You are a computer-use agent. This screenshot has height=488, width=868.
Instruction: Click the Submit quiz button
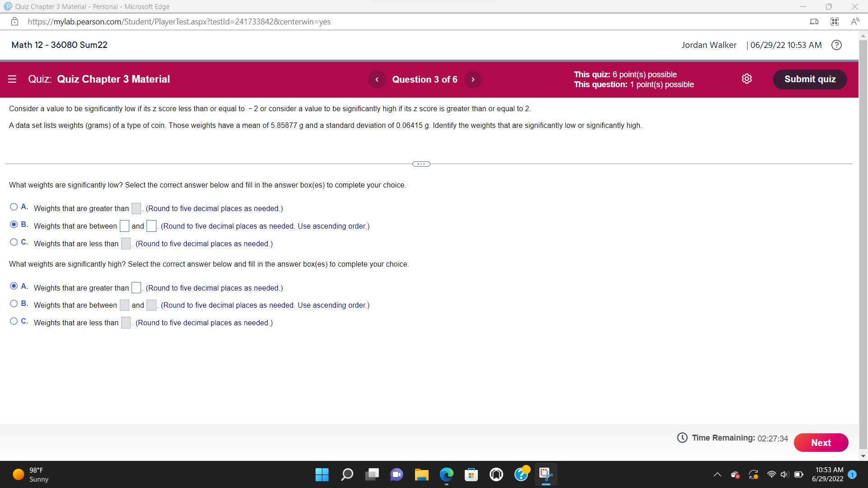click(809, 79)
